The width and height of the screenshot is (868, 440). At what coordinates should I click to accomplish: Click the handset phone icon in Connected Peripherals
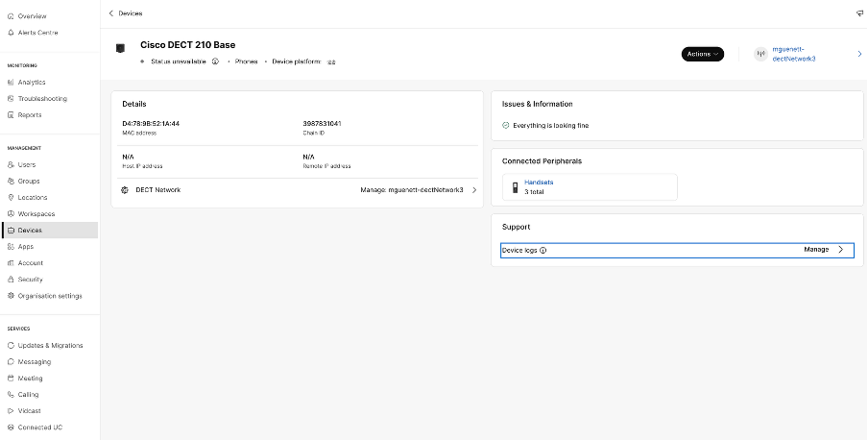point(515,187)
